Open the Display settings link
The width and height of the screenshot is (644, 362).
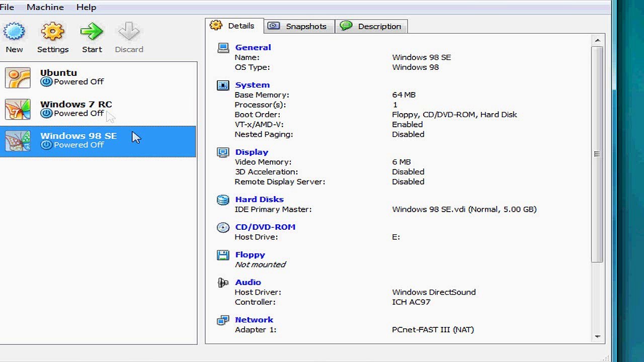pos(252,152)
